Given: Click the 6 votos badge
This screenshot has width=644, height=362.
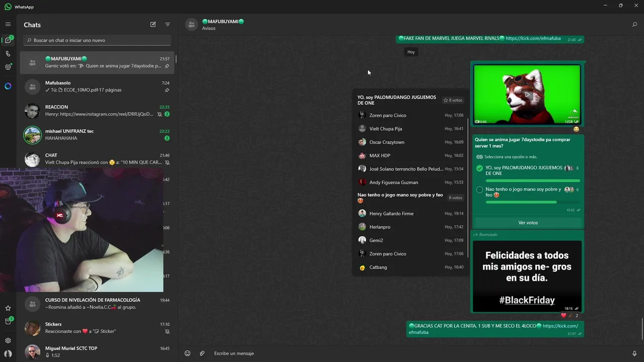Looking at the screenshot, I should coord(455,198).
